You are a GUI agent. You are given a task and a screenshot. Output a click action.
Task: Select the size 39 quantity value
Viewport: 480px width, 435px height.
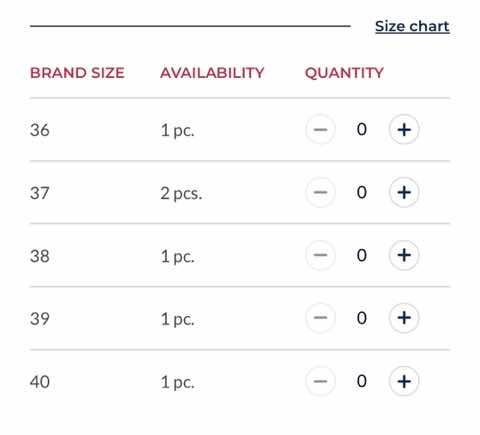[362, 318]
